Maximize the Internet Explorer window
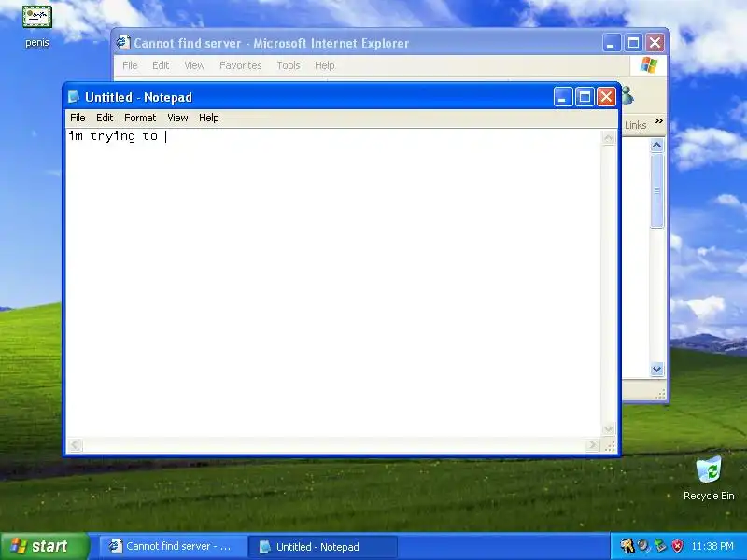The image size is (747, 560). pos(633,43)
